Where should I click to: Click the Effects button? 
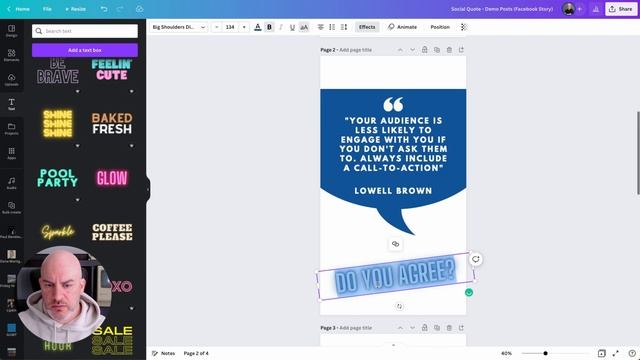(367, 27)
